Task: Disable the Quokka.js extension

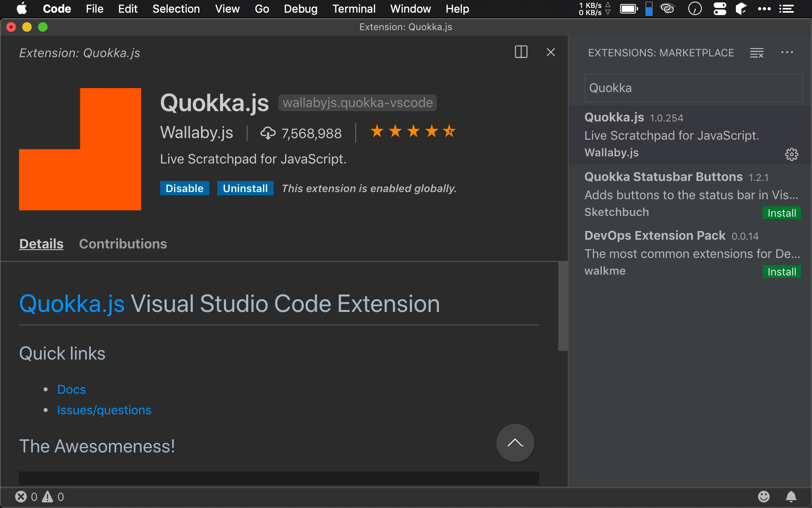Action: tap(184, 188)
